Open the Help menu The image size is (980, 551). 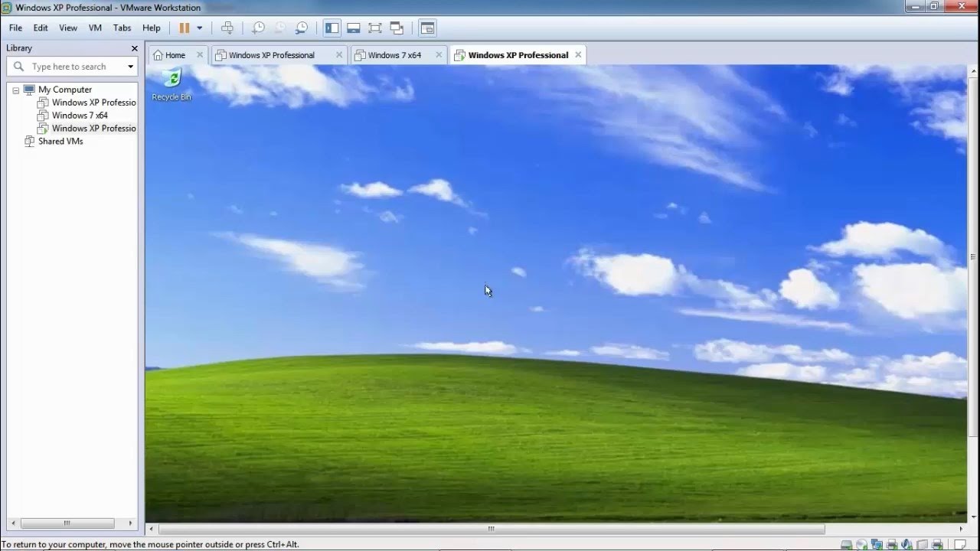tap(152, 28)
